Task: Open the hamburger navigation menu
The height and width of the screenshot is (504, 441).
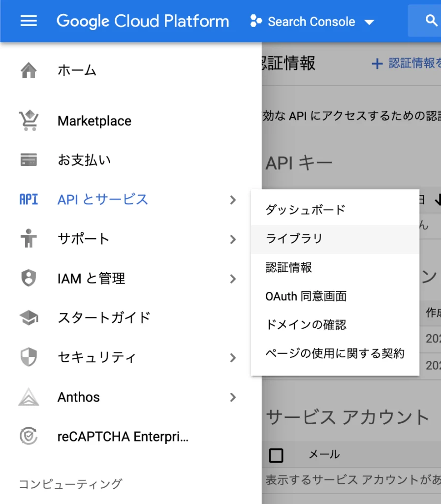Action: pyautogui.click(x=29, y=21)
